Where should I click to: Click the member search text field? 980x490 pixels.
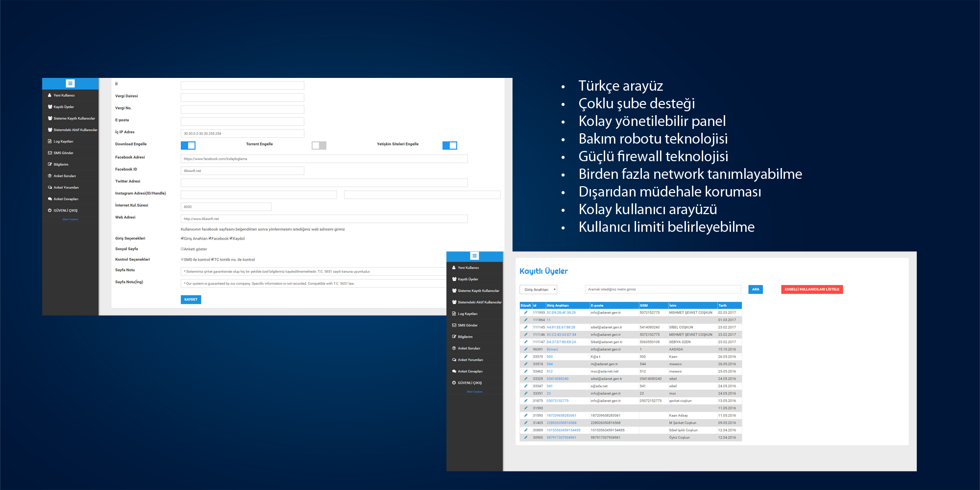click(662, 290)
